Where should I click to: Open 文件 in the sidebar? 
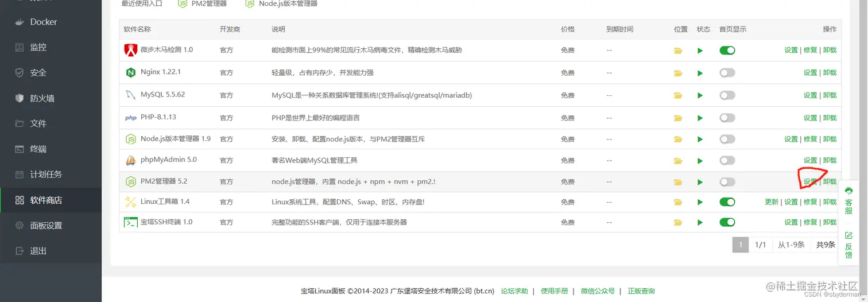pos(51,123)
